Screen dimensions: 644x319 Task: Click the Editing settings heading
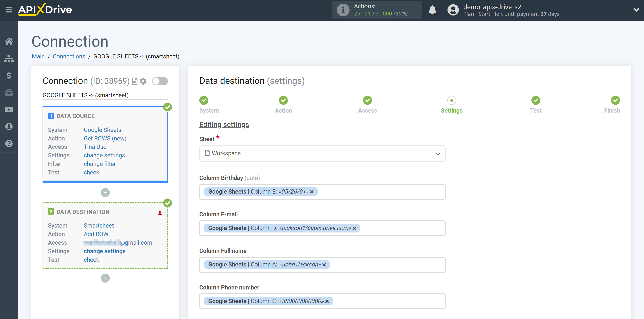(224, 125)
